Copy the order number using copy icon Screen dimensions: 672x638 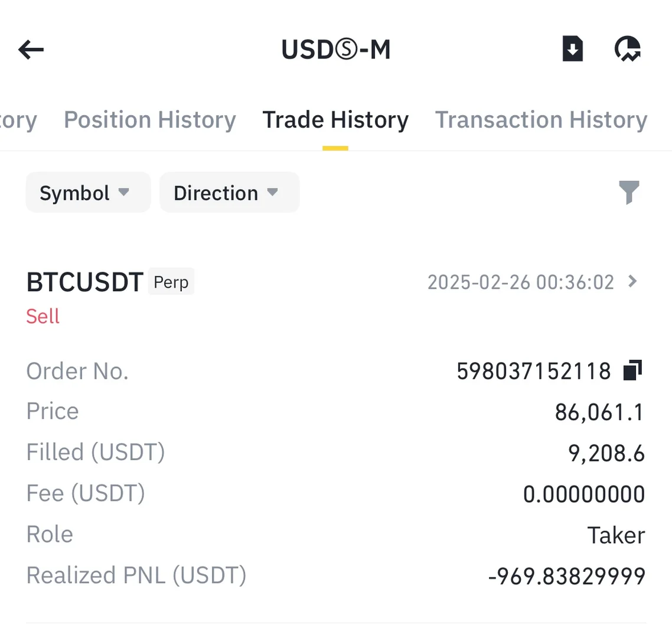[632, 370]
